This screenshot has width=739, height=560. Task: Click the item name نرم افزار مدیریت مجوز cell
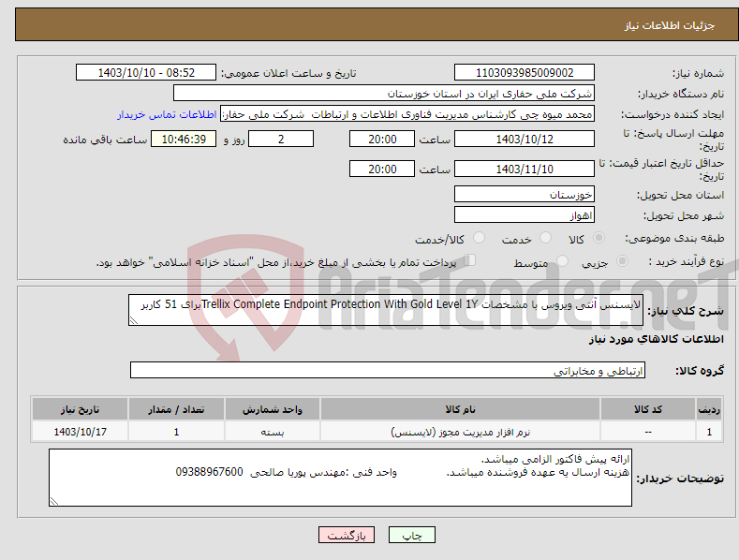tap(461, 432)
